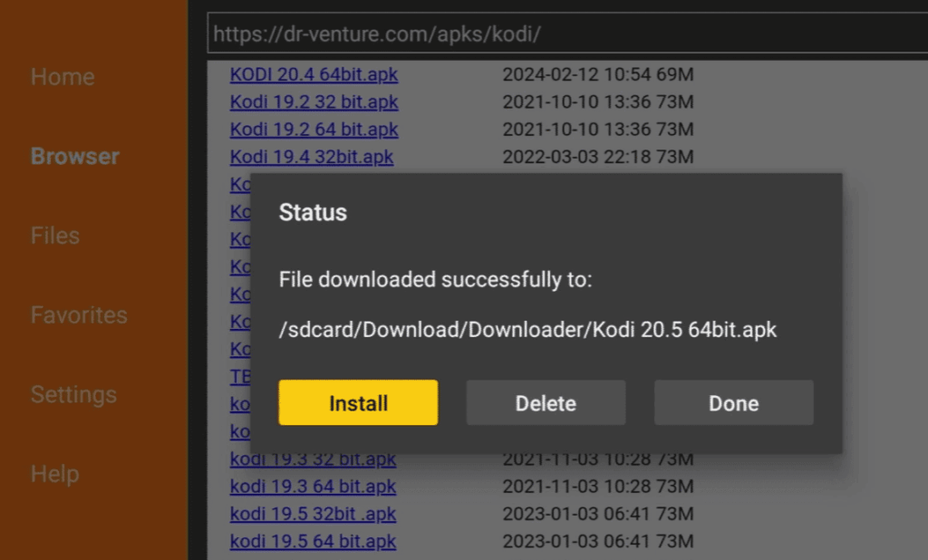Open the Kodi 19.2 32 bit.apk link

point(314,101)
